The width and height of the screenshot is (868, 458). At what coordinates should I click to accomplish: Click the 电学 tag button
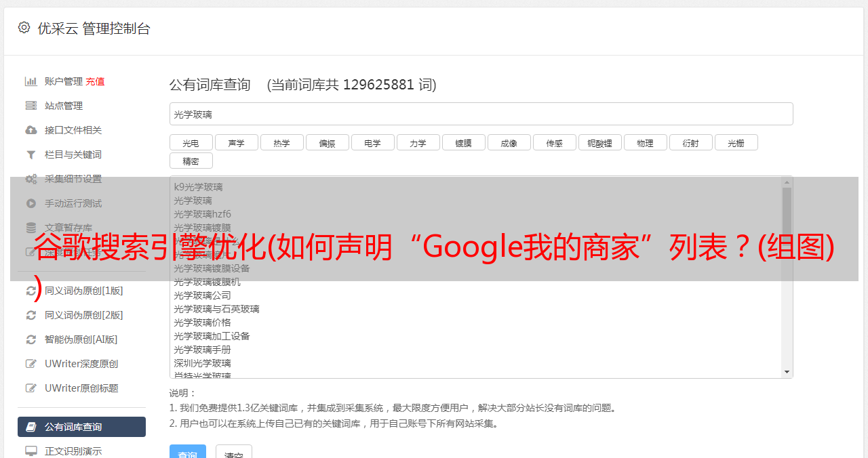(373, 142)
